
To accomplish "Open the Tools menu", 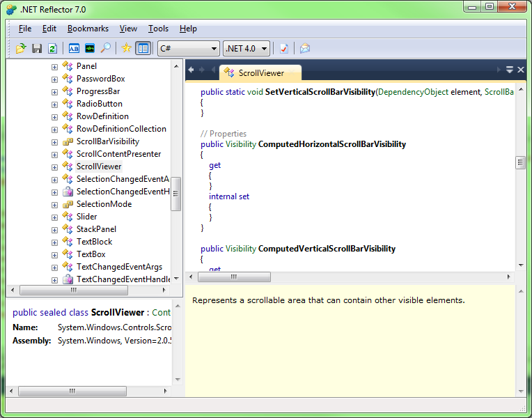I will pos(158,29).
